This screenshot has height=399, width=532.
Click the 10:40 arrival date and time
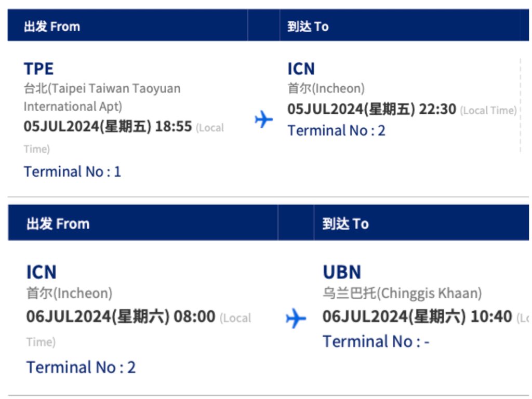tap(417, 316)
